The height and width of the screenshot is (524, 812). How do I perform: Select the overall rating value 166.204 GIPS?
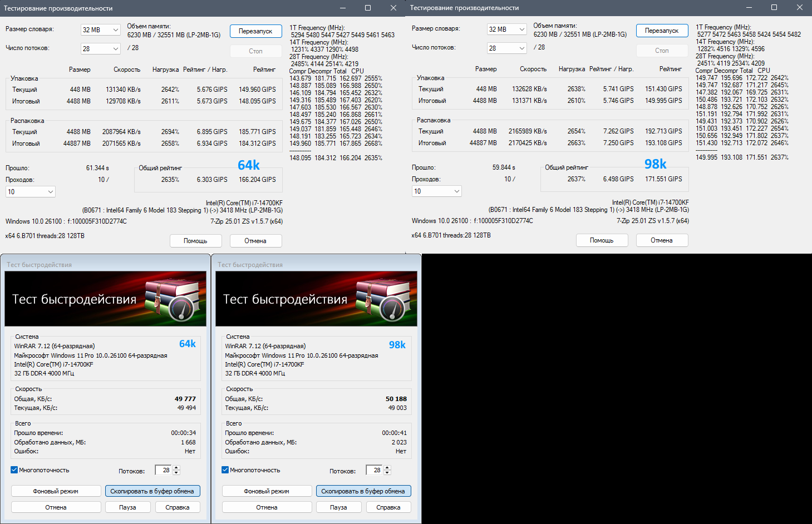[x=257, y=180]
